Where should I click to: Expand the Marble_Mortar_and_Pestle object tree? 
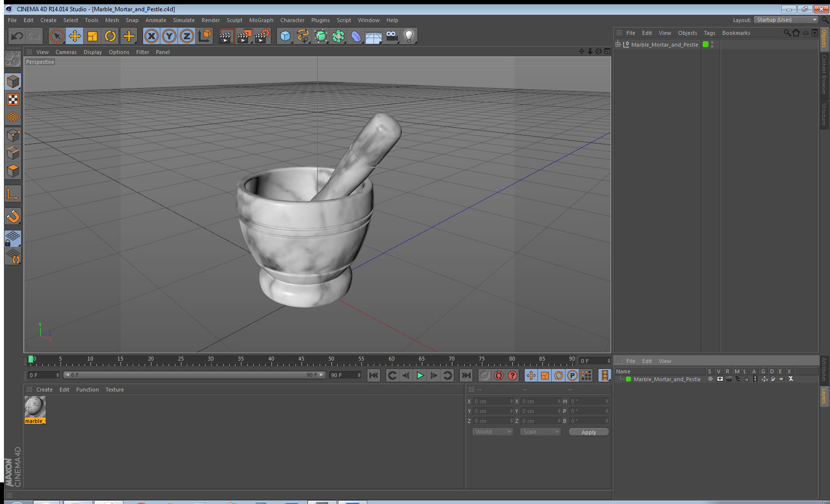coord(618,44)
